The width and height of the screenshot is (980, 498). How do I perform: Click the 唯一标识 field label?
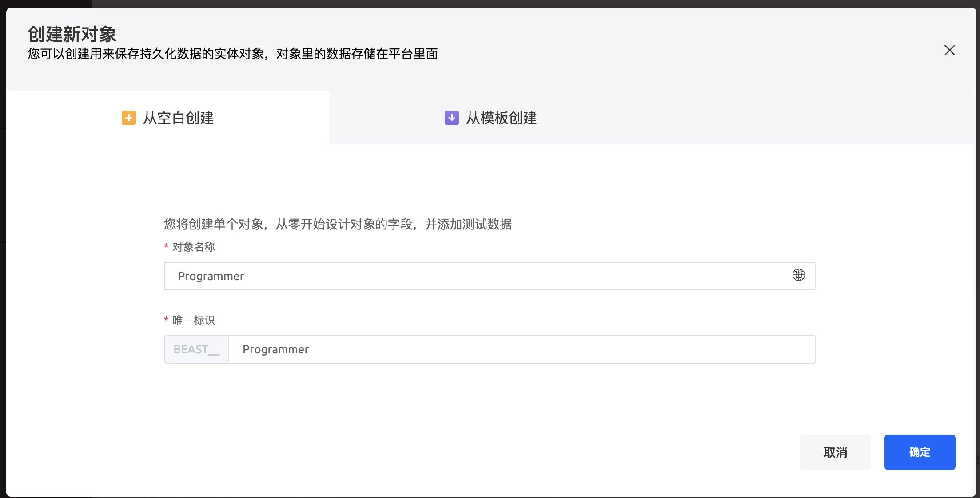(193, 320)
